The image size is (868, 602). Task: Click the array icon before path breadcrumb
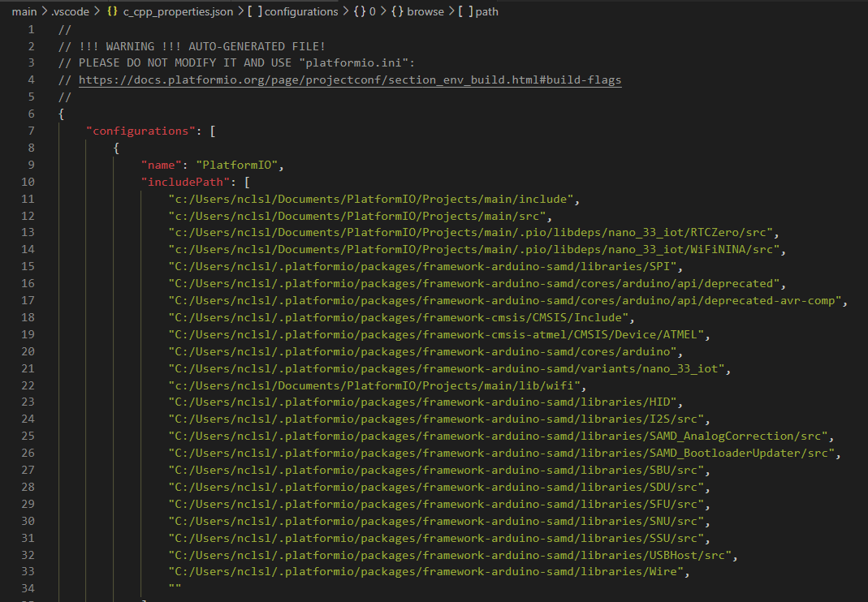[x=465, y=11]
